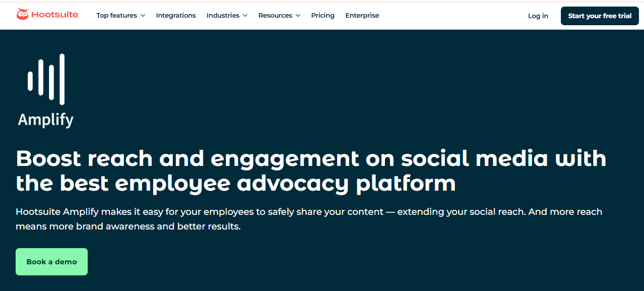The width and height of the screenshot is (644, 291).
Task: Click the Hootsuite wordmark text
Action: (x=55, y=15)
